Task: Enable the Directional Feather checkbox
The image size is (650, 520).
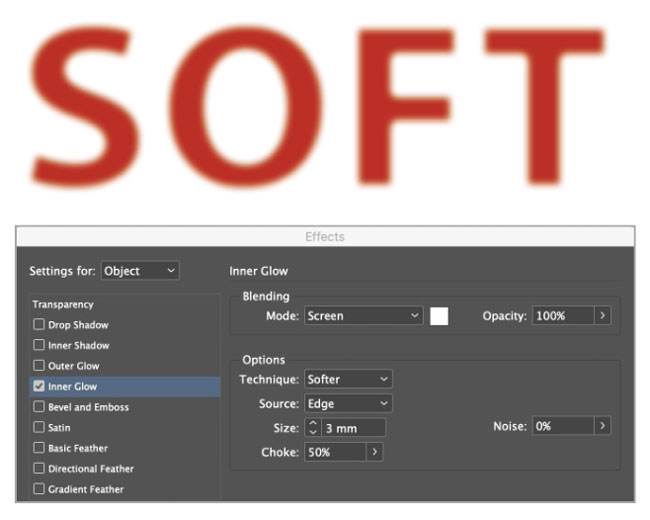Action: [39, 468]
